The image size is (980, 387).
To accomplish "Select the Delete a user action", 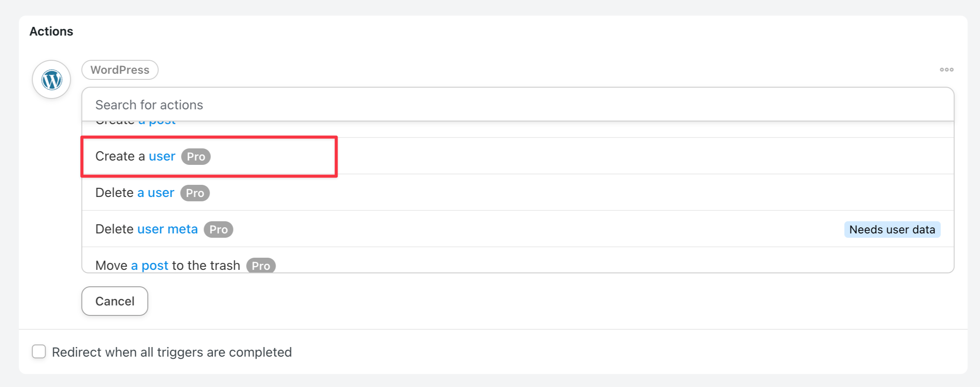I will (x=518, y=193).
